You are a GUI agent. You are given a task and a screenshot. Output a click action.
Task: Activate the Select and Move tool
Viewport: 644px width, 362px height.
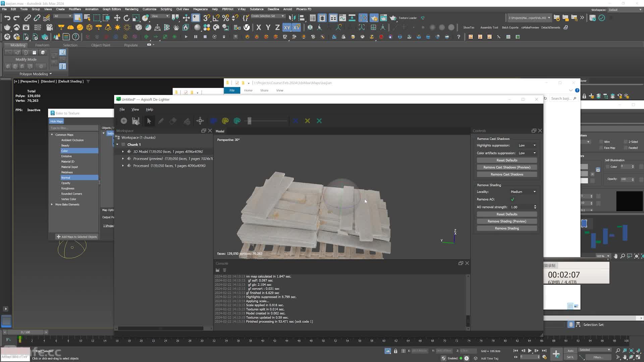(117, 18)
